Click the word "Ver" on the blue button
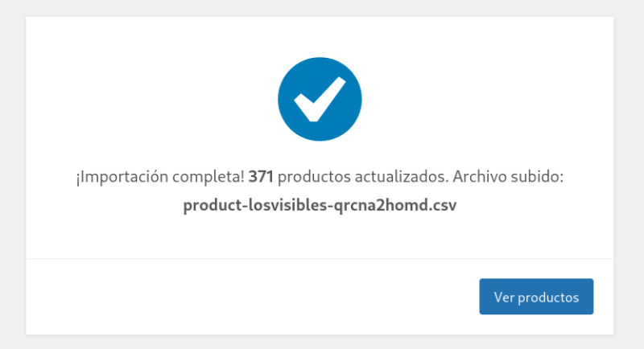 (x=504, y=297)
